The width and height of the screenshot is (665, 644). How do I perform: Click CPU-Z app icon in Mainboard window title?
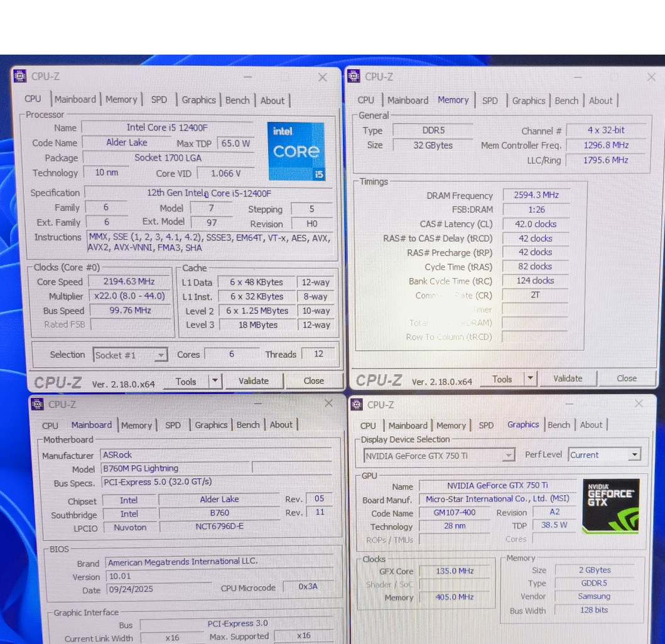pyautogui.click(x=38, y=404)
